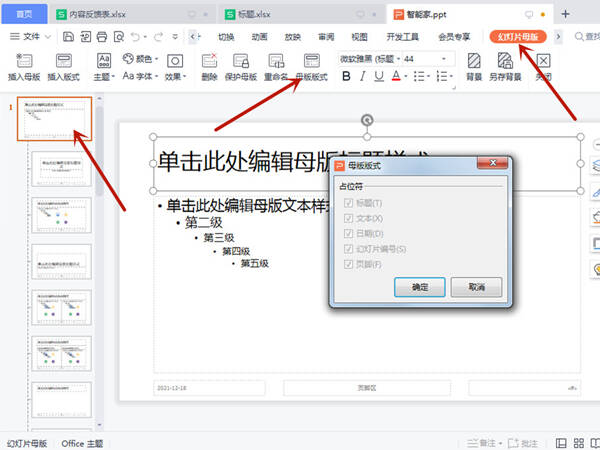
Task: Open the font name combo box
Action: click(x=370, y=59)
